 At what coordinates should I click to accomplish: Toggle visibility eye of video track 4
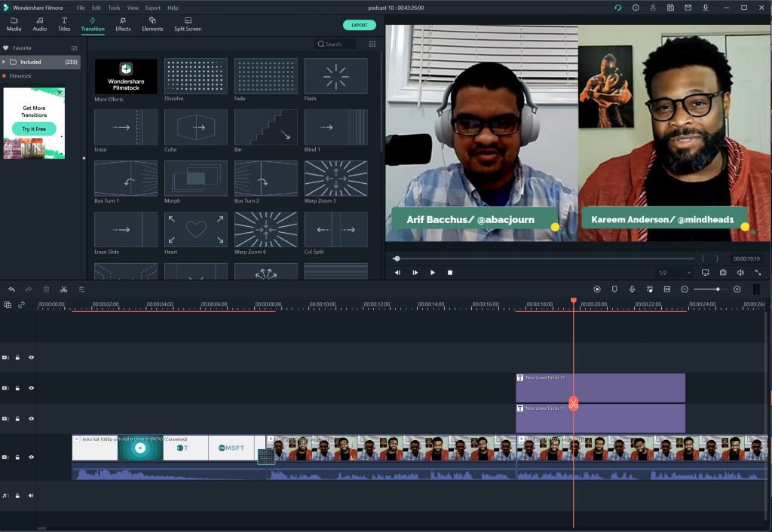pyautogui.click(x=32, y=357)
